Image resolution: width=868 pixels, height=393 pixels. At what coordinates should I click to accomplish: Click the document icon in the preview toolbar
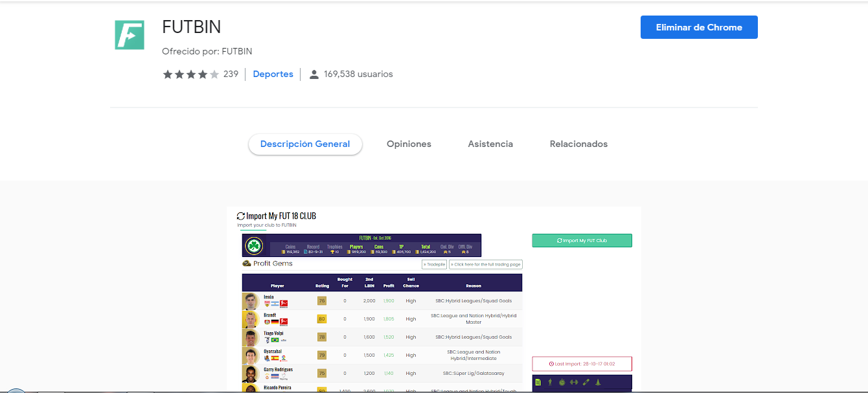(538, 382)
